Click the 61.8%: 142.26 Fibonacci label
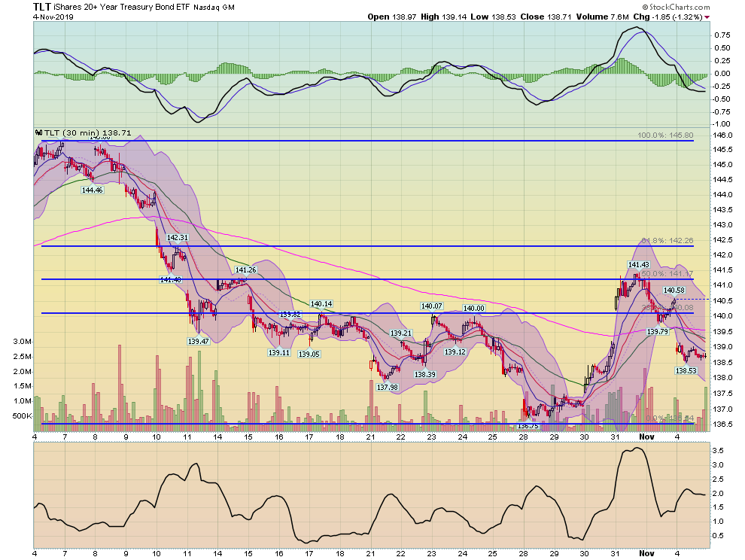This screenshot has height=560, width=745. click(667, 241)
